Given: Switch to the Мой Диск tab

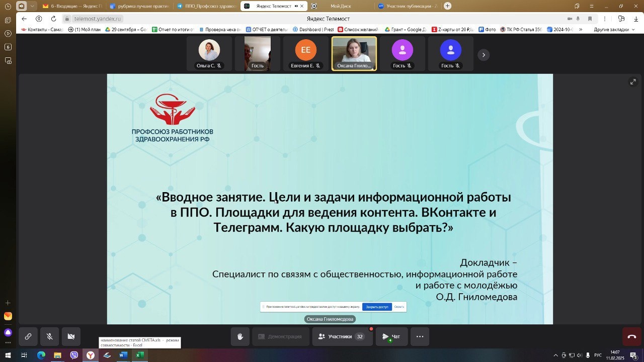Looking at the screenshot, I should (341, 6).
